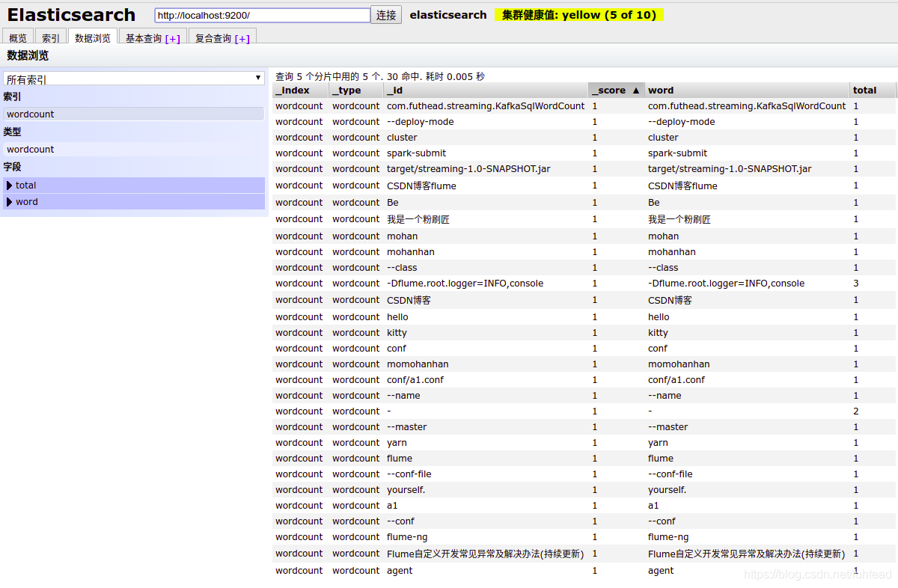
Task: Click the _score sort arrow icon
Action: (x=636, y=91)
